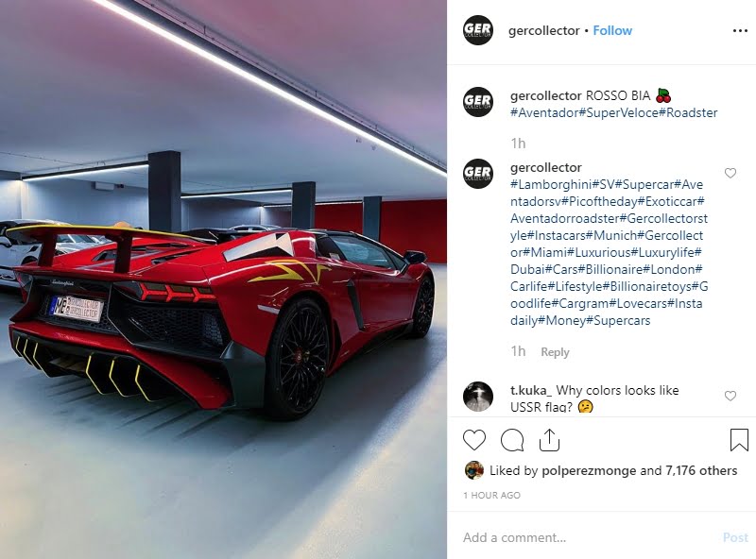Viewport: 756px width, 559px height.
Task: Open the three-dot more options menu
Action: 740,31
